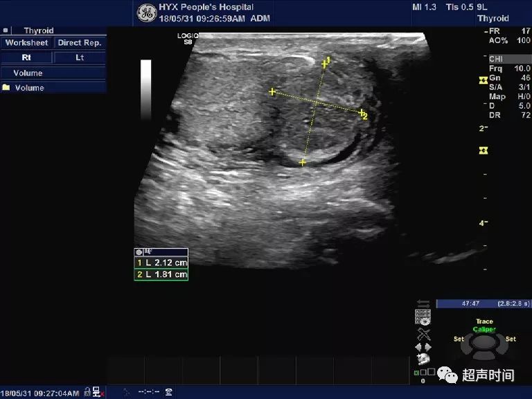Click the right Set trackball label
532x399 pixels.
pyautogui.click(x=511, y=339)
